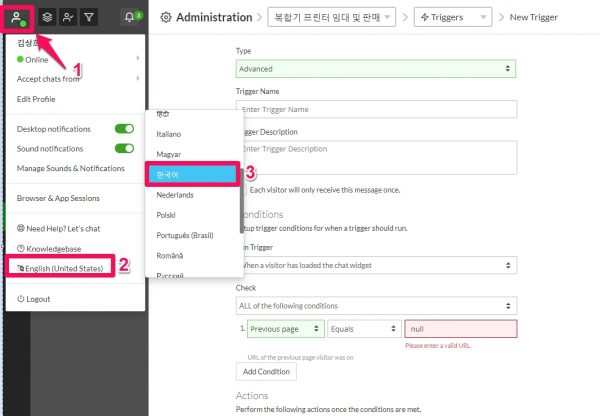Click the green Online status dot

point(20,59)
